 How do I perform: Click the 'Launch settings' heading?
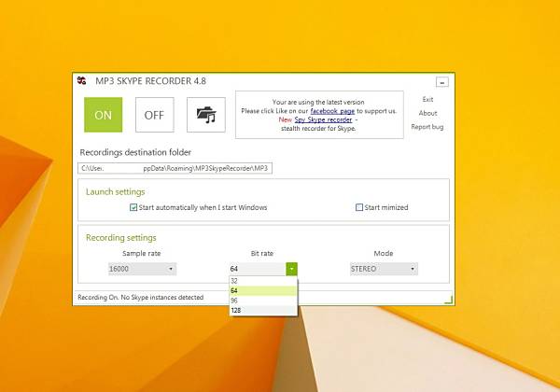[116, 191]
